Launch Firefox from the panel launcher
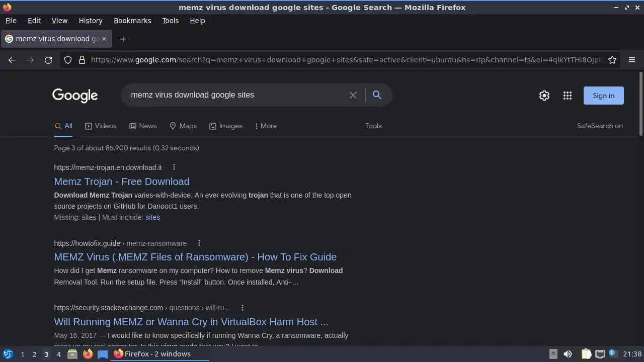 (x=88, y=354)
